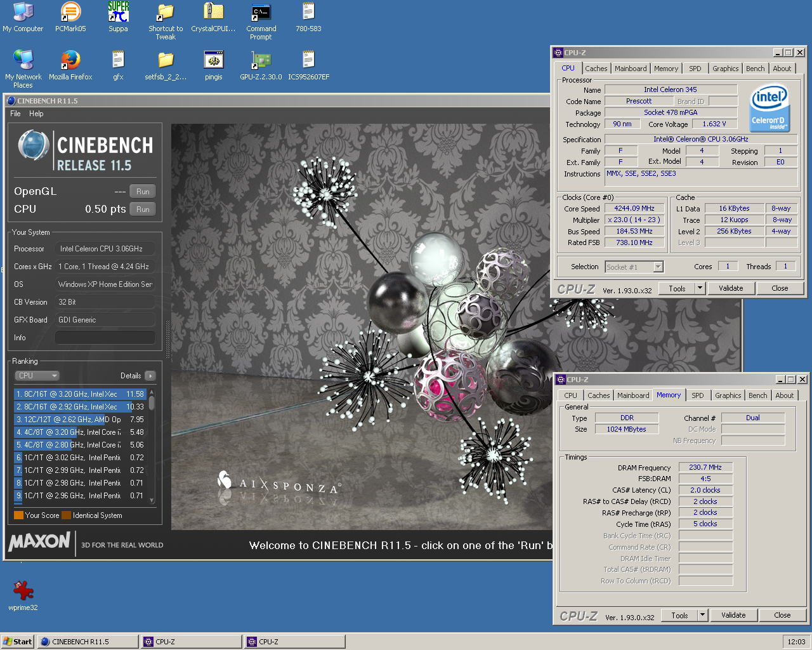The width and height of the screenshot is (812, 650).
Task: Select the first CPU-Z taskbar button
Action: pos(192,642)
